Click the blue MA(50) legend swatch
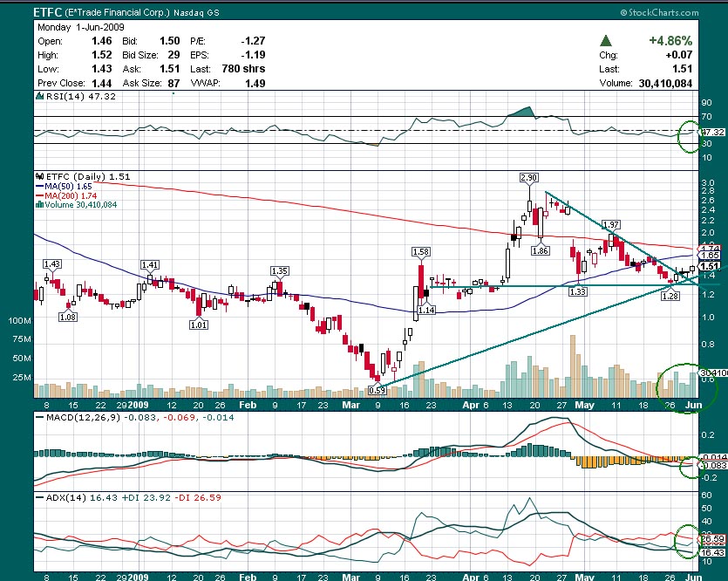728x581 pixels. point(39,186)
